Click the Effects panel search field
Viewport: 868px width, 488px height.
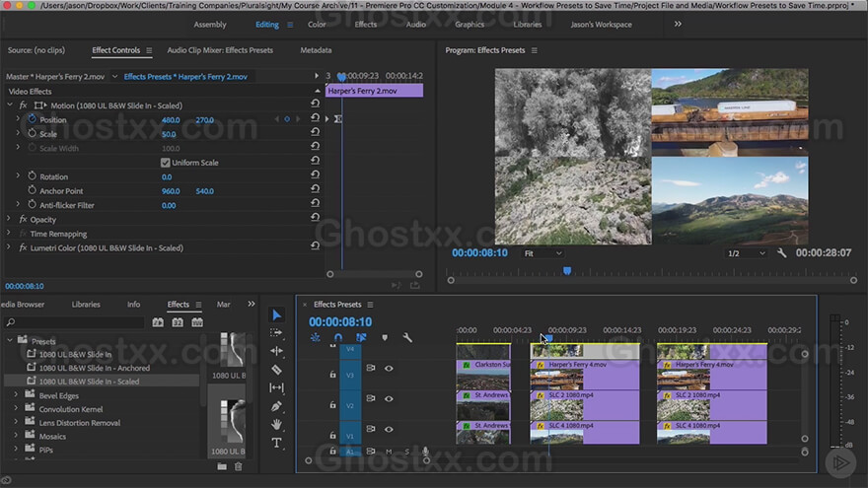click(x=75, y=322)
